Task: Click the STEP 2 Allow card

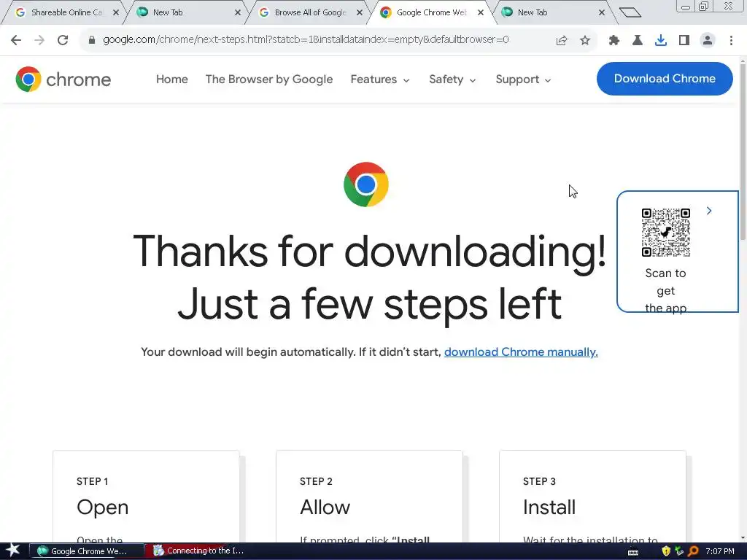Action: (x=369, y=496)
